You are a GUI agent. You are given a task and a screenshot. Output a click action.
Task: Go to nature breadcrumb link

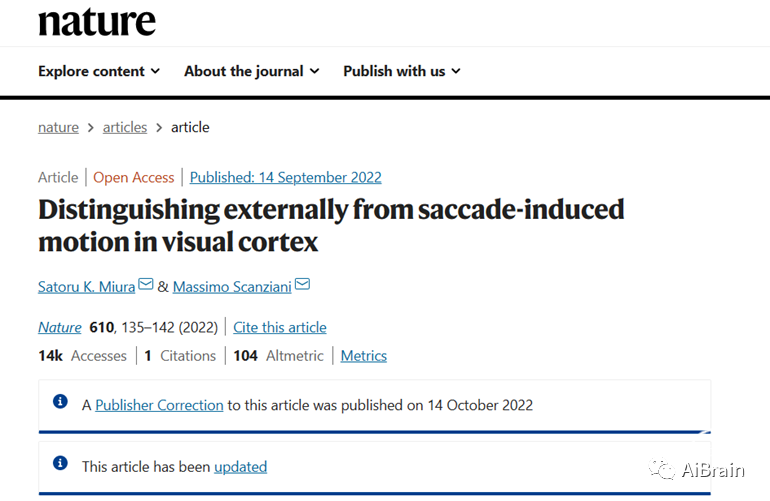click(58, 127)
